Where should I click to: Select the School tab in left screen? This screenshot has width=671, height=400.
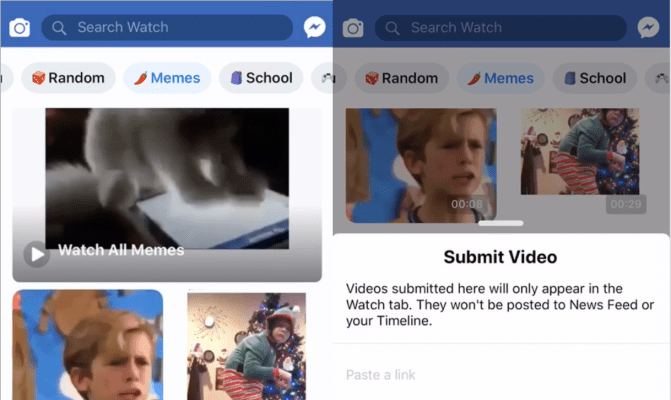(261, 78)
